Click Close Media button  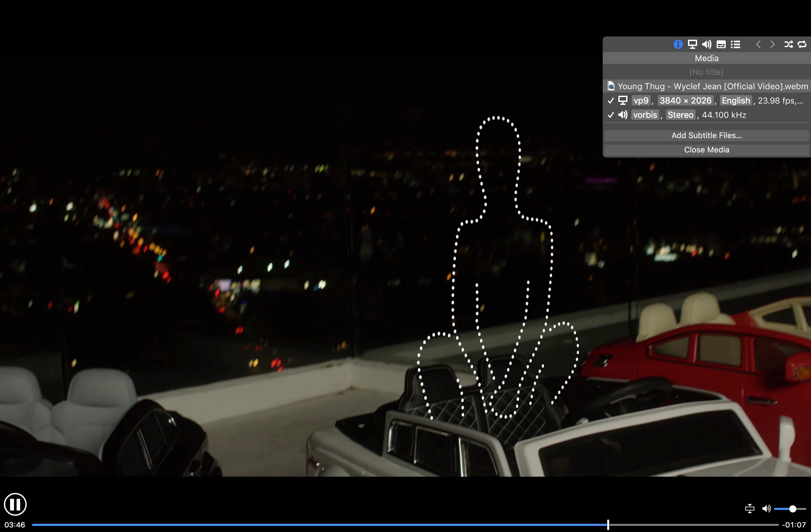click(x=706, y=149)
